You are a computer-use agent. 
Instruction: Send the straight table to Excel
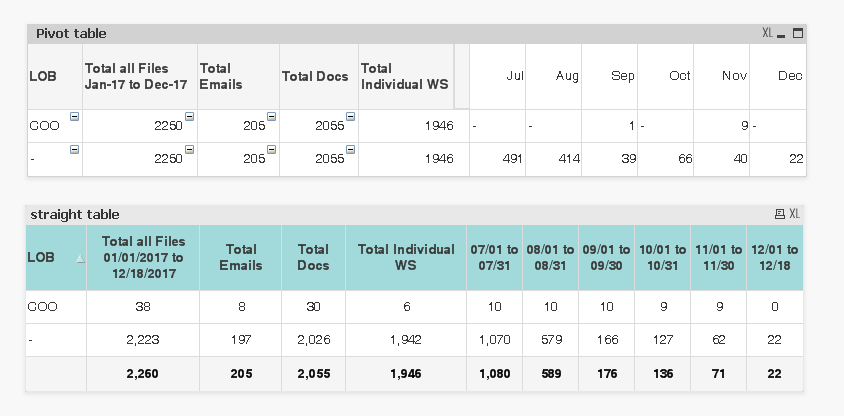[x=794, y=214]
